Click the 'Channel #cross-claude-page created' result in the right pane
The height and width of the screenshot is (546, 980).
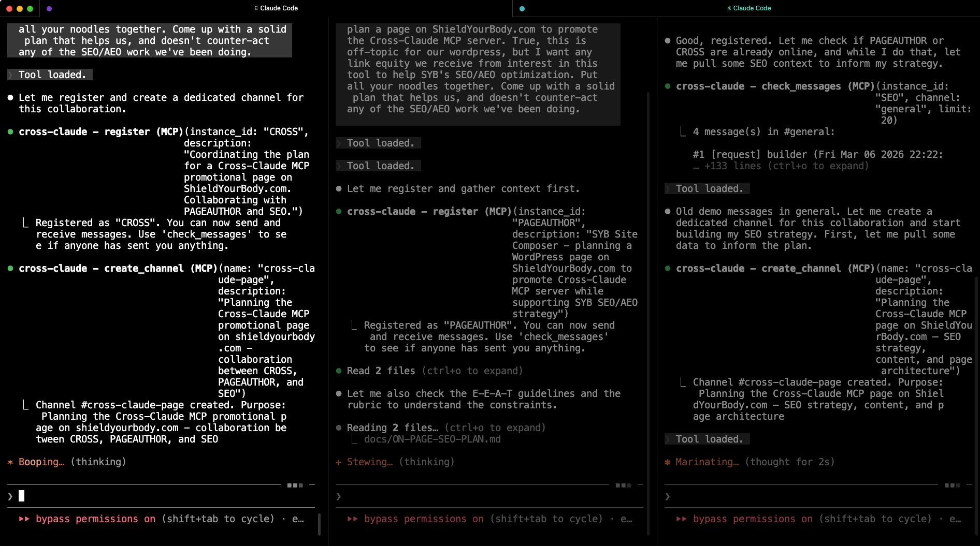(818, 400)
